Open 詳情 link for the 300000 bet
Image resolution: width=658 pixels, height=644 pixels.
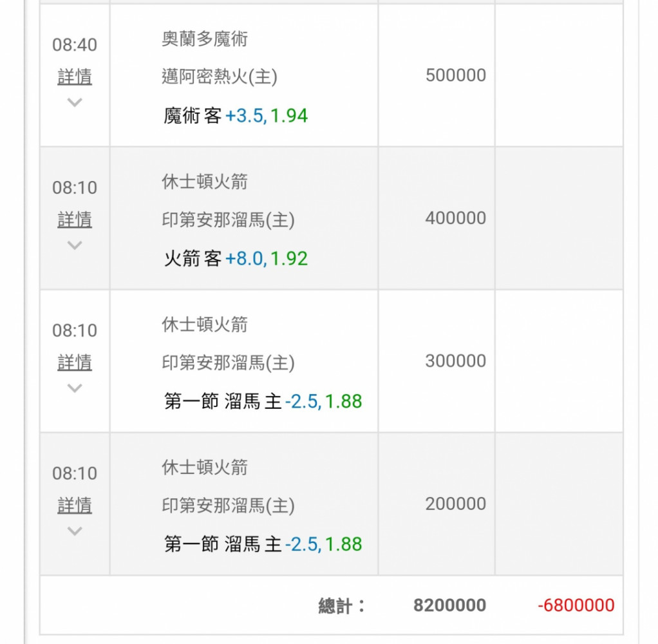[x=75, y=363]
